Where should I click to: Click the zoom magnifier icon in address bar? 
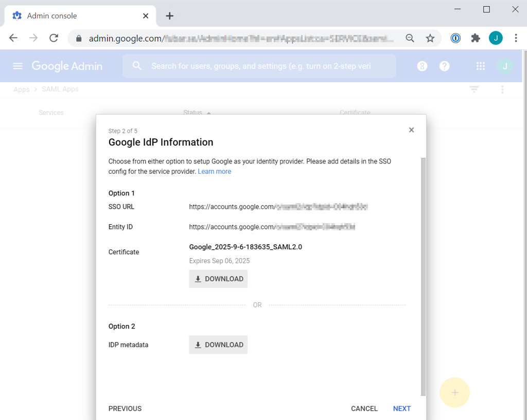pos(410,38)
